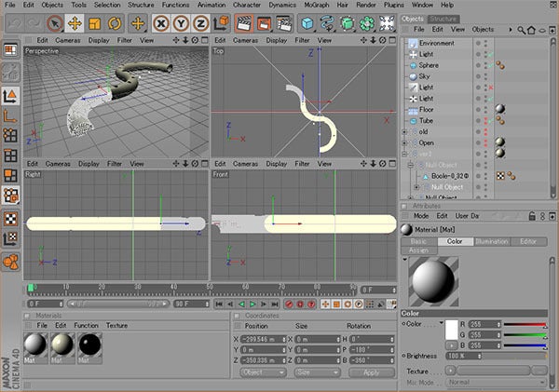The width and height of the screenshot is (559, 392).
Task: Click the home icon in Objects panel
Action: point(529,30)
